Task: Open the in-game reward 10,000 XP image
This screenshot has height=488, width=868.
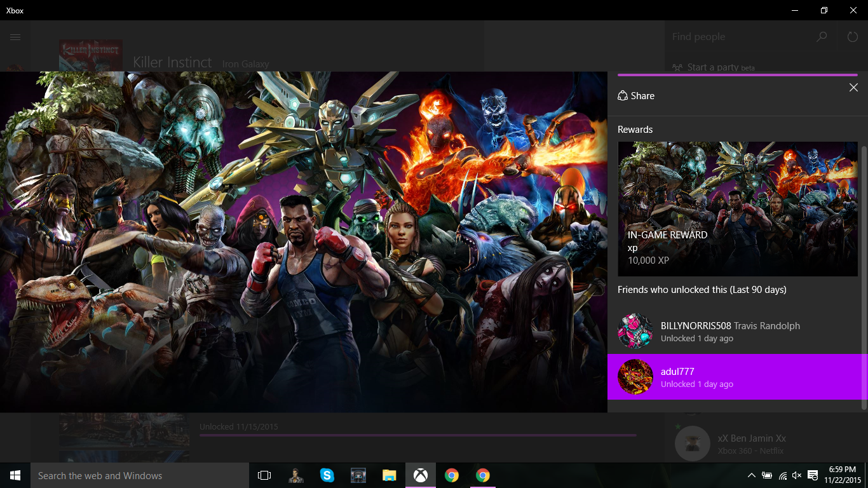Action: pos(738,209)
